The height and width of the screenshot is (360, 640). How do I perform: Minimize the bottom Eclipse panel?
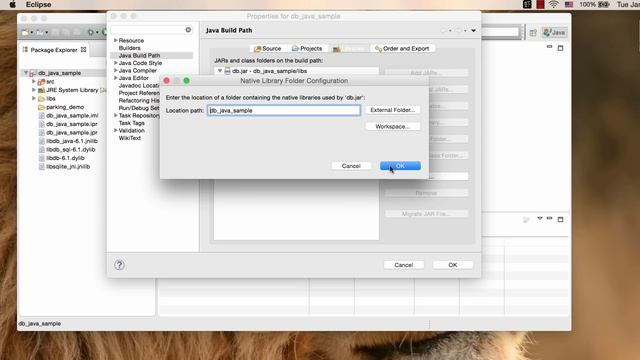(x=549, y=219)
